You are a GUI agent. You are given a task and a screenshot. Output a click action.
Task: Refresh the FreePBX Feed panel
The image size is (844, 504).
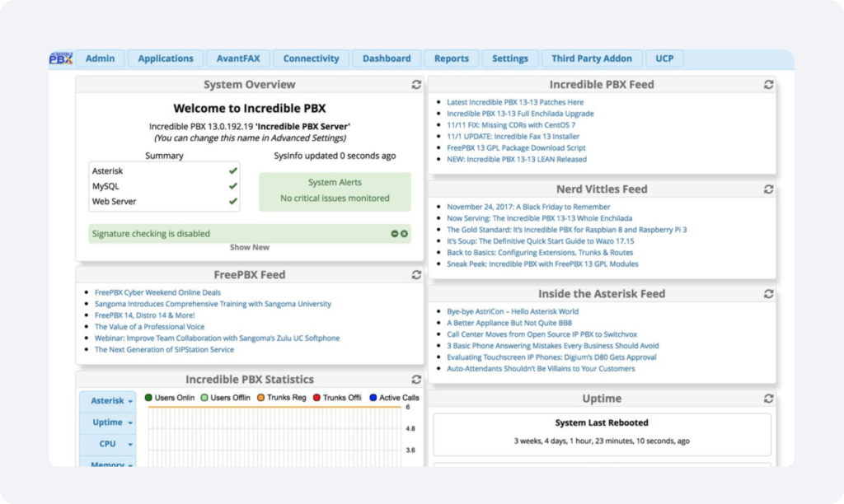pyautogui.click(x=416, y=275)
